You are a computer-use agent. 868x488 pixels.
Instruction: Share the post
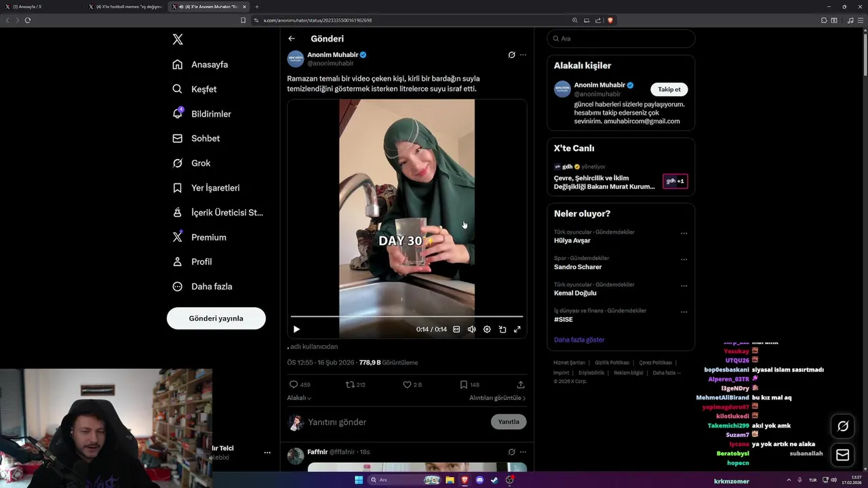coord(521,384)
